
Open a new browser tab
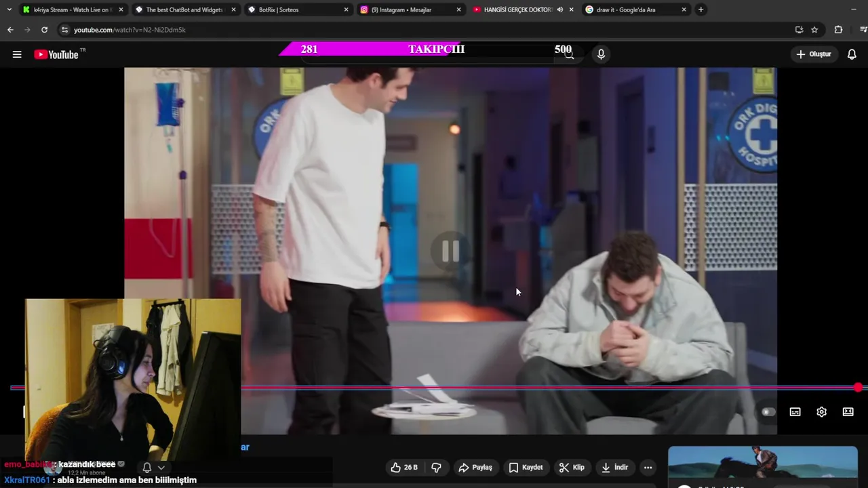[x=701, y=9]
